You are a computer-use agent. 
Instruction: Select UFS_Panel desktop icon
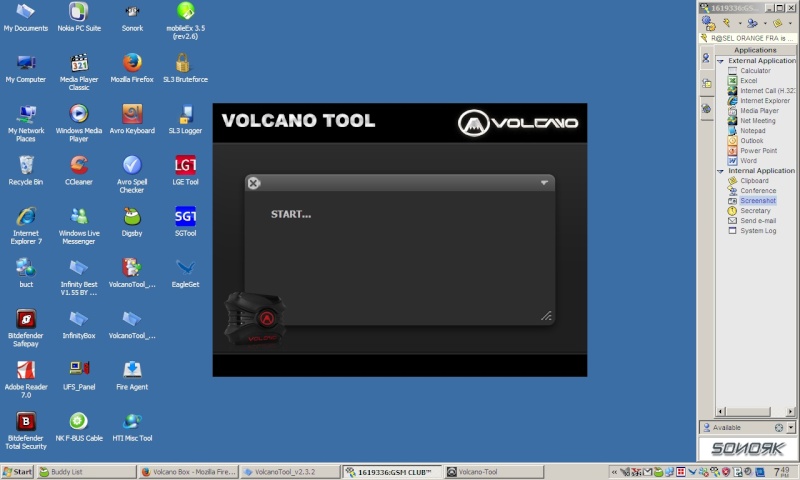coord(79,376)
